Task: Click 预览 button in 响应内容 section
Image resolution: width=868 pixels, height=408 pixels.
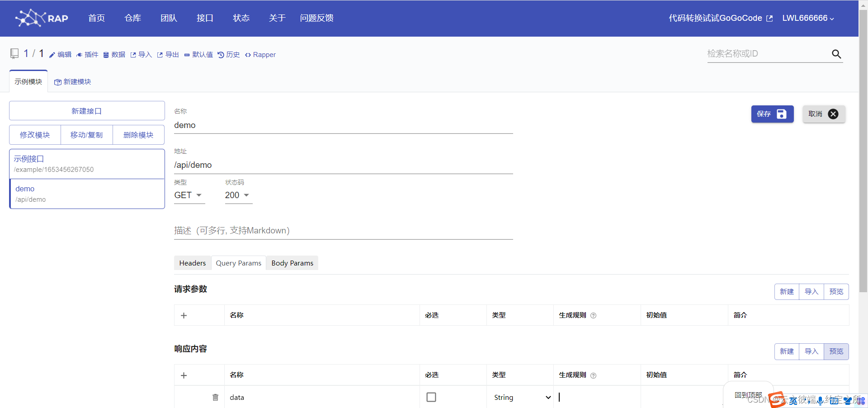Action: click(836, 351)
